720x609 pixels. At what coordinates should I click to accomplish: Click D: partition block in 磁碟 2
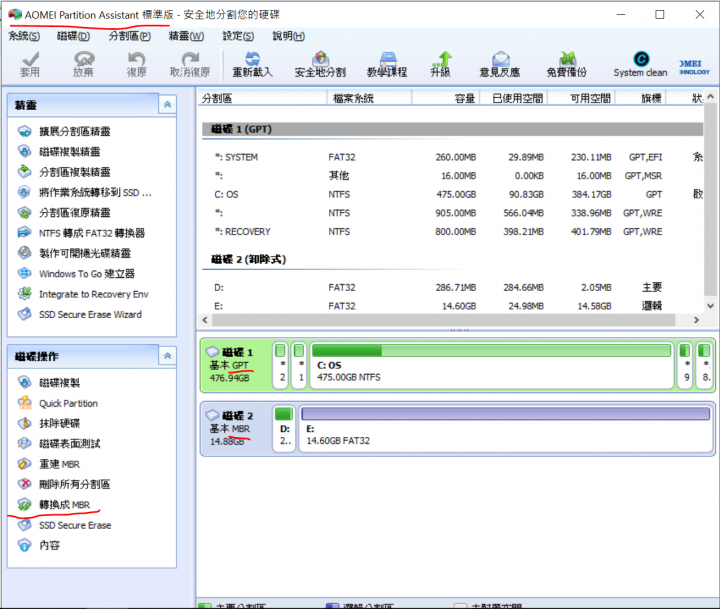pos(284,429)
